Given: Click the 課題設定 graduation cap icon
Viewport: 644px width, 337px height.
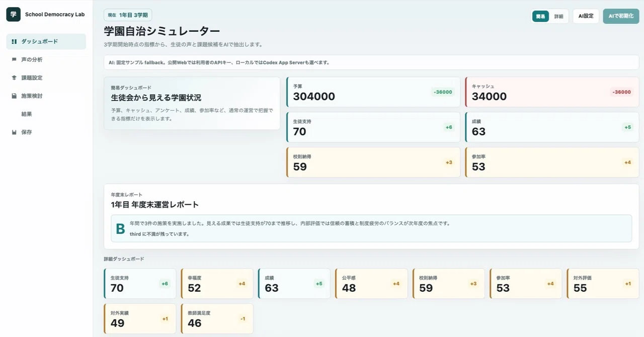Looking at the screenshot, I should (x=14, y=78).
